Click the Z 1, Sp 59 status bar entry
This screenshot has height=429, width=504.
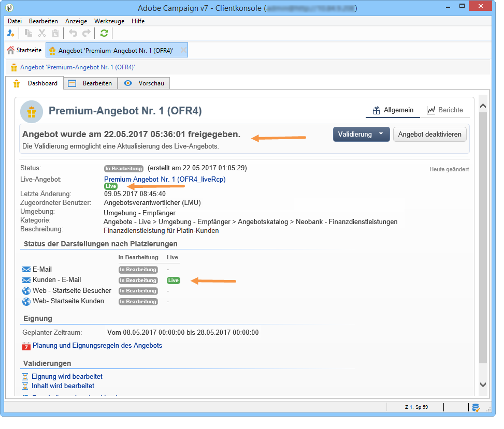(416, 407)
